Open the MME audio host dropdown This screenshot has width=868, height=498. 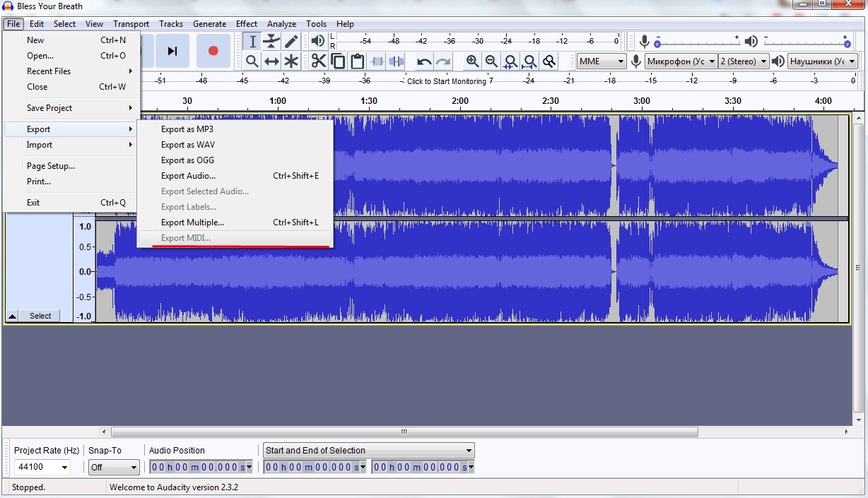(602, 61)
